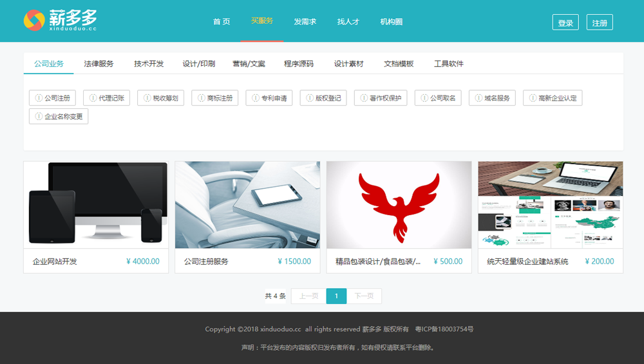Click info icon in 公司取名 tag
Viewport: 644px width, 364px height.
pyautogui.click(x=424, y=98)
